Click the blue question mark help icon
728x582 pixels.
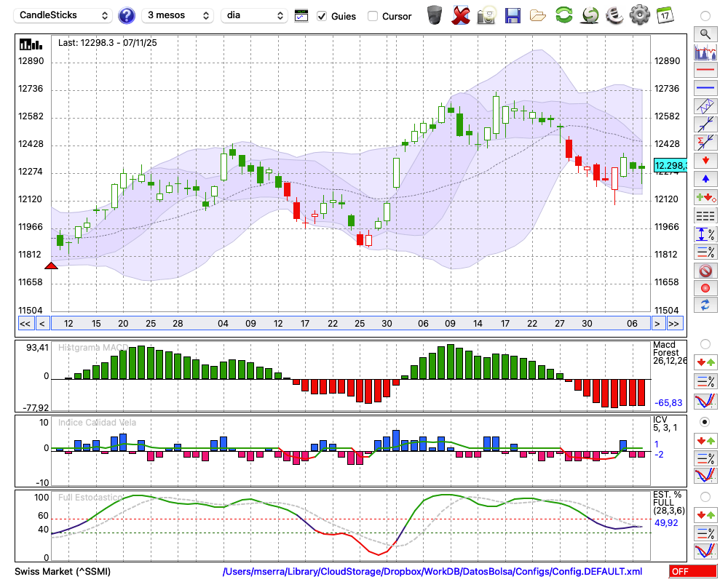127,15
